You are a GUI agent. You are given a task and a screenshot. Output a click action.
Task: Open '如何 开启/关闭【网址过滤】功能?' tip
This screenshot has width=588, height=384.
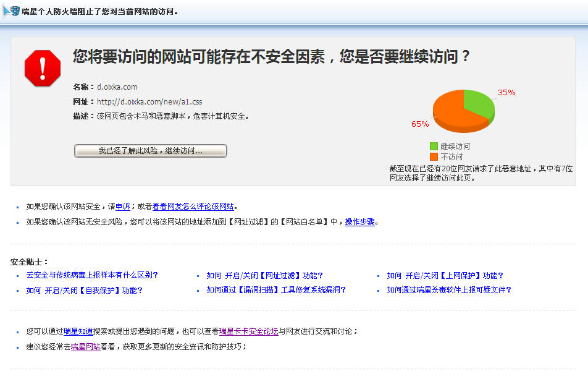click(265, 276)
